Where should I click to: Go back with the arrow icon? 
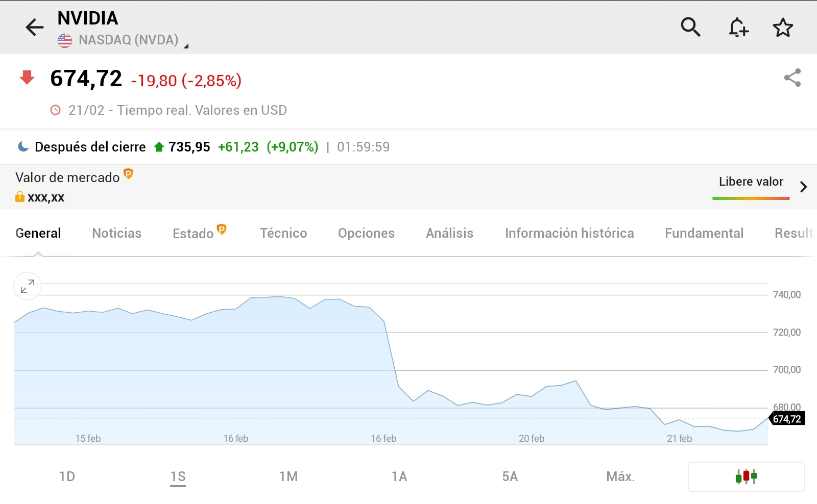pos(35,27)
